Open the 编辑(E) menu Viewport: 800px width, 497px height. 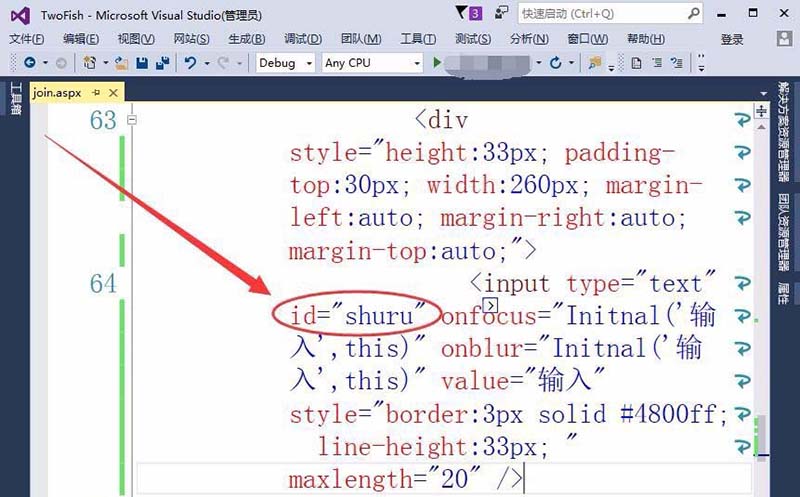81,39
